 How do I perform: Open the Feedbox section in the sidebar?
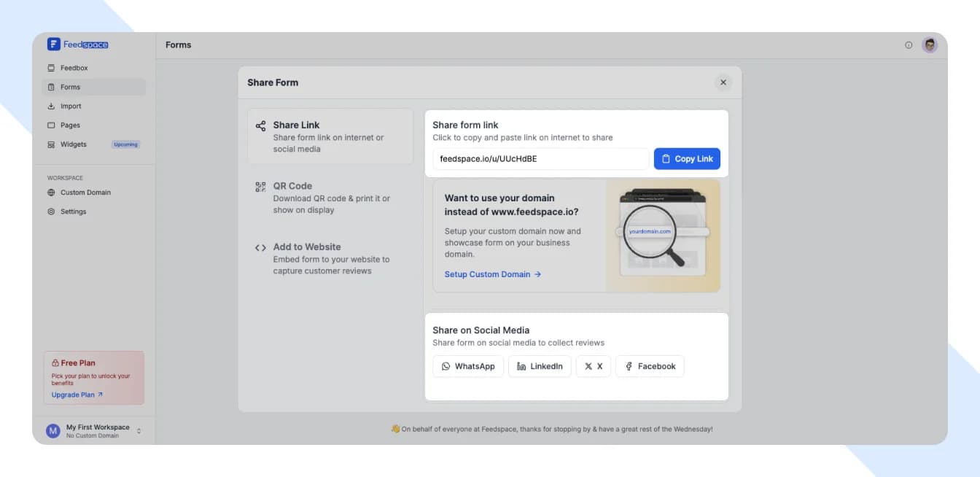click(x=71, y=67)
